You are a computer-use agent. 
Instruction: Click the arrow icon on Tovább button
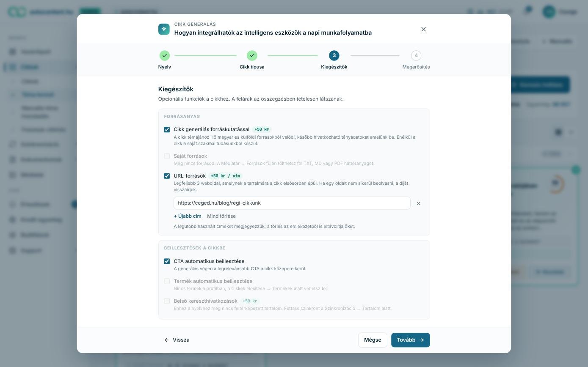tap(422, 340)
